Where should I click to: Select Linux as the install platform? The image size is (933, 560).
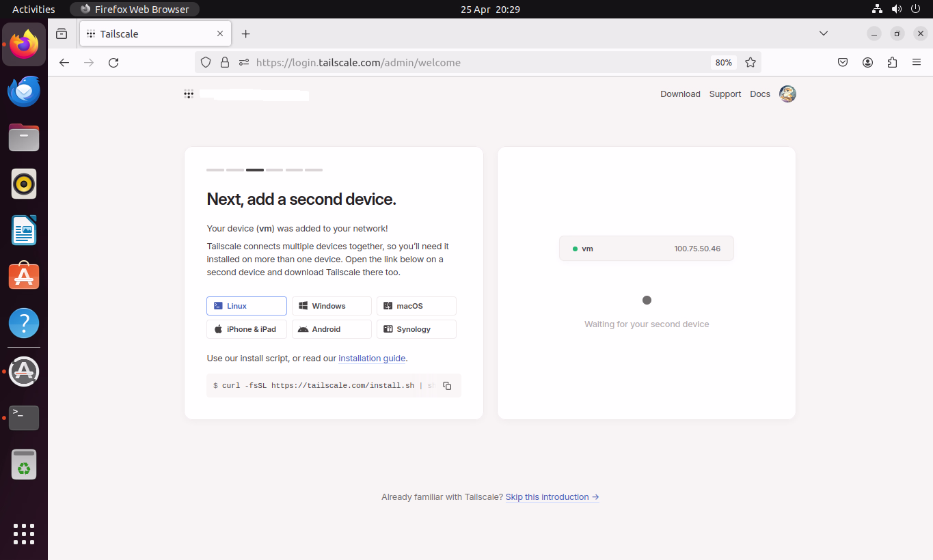pos(246,305)
